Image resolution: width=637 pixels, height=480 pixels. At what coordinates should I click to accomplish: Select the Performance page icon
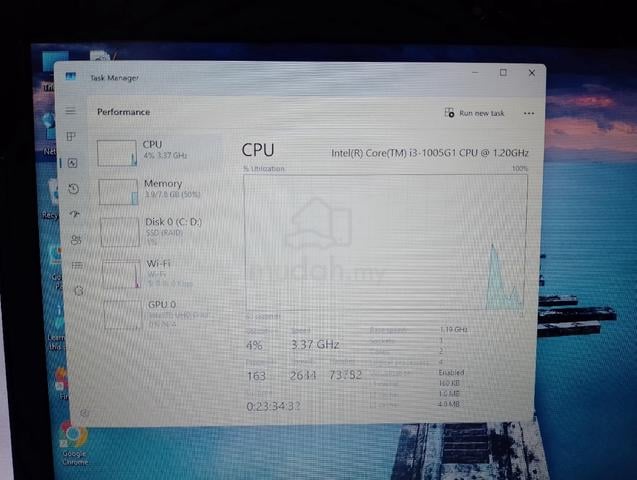point(73,163)
